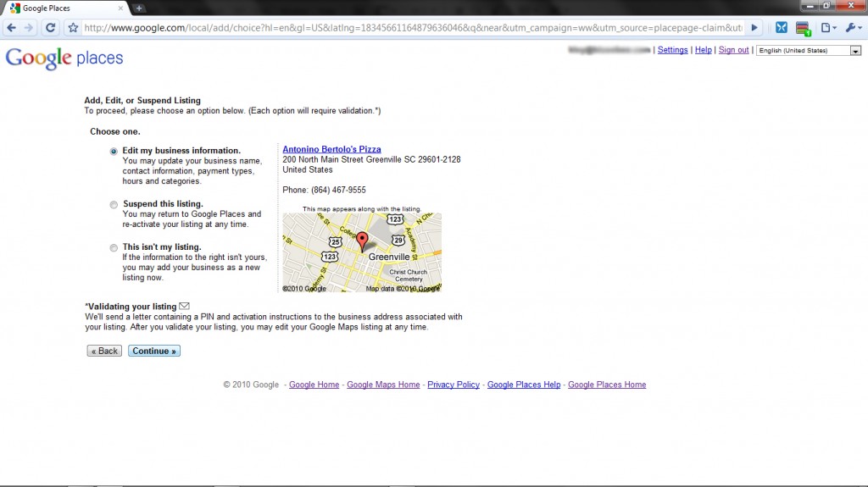This screenshot has height=487, width=868.
Task: Open the English (United States) language dropdown
Action: point(809,50)
